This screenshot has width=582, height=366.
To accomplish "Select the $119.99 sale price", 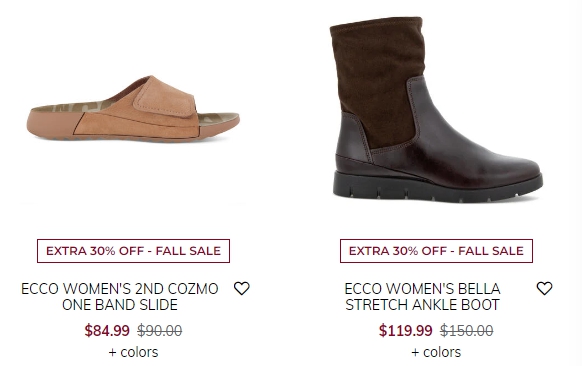I will tap(405, 330).
